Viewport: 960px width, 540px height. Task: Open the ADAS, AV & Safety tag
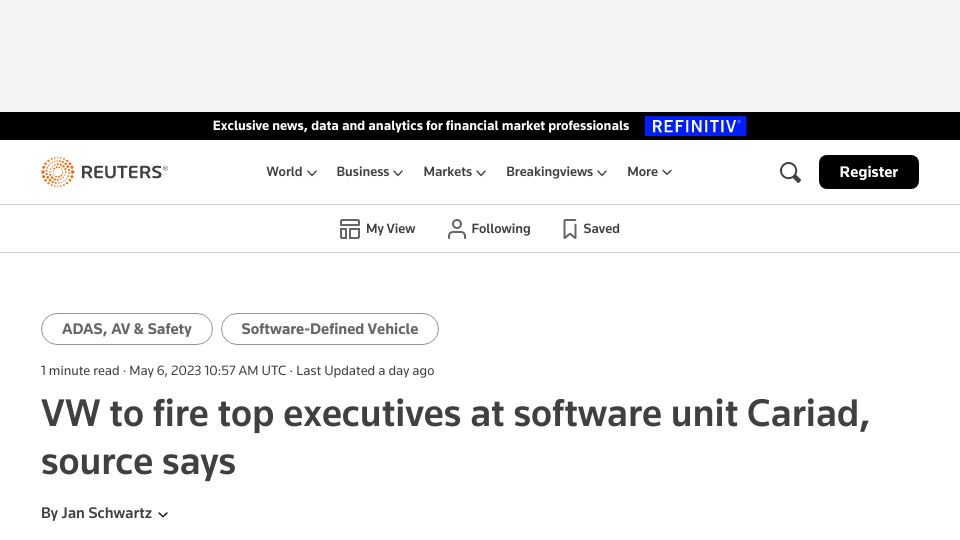pyautogui.click(x=127, y=329)
